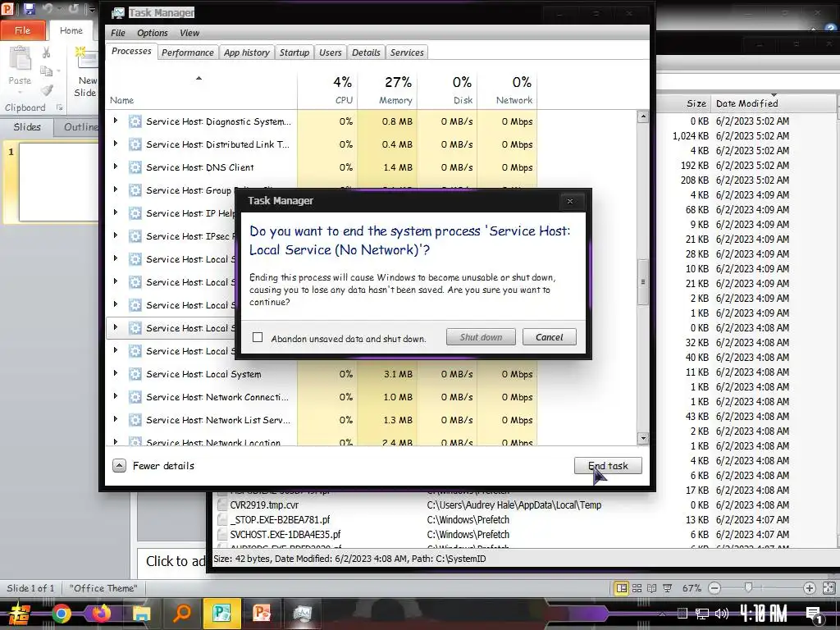Screen dimensions: 840x630
Task: Open Task Manager View menu
Action: [x=189, y=33]
